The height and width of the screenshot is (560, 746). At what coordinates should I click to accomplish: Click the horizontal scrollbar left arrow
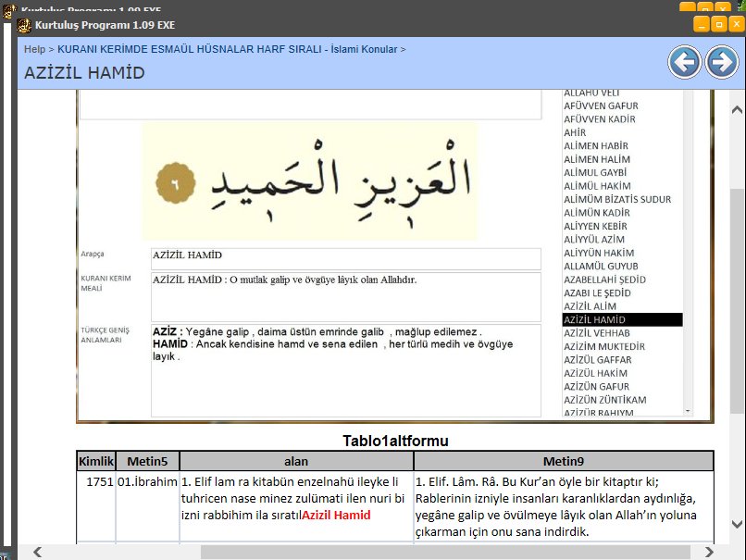click(38, 552)
